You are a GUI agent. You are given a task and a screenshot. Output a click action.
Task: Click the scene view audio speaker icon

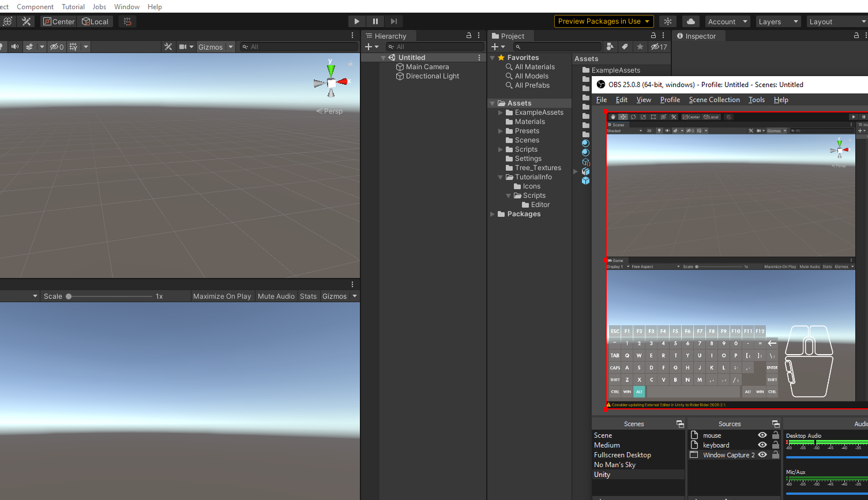tap(14, 47)
